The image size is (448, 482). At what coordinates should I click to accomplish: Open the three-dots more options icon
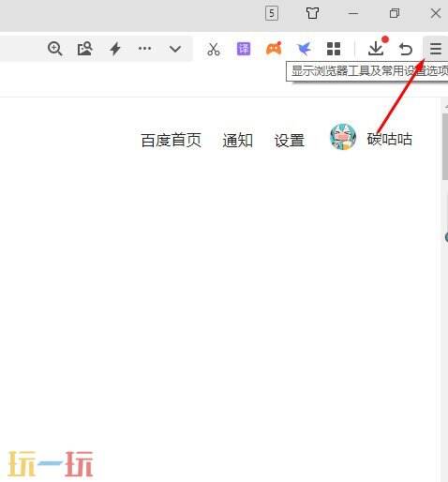pos(144,49)
